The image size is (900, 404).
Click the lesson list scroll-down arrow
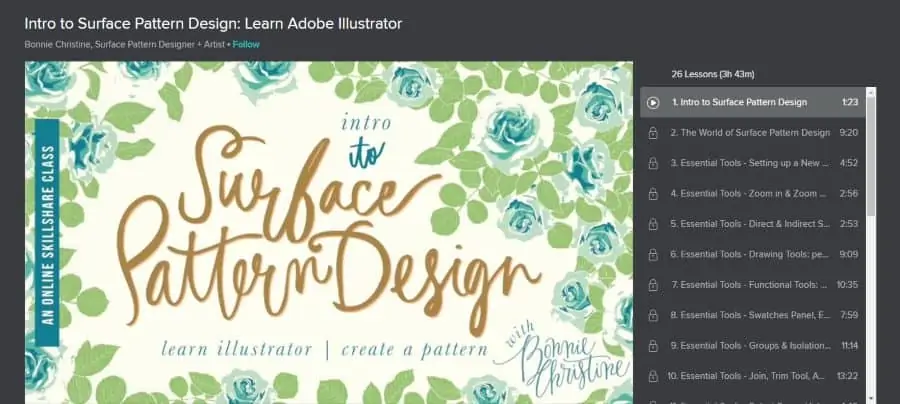871,398
